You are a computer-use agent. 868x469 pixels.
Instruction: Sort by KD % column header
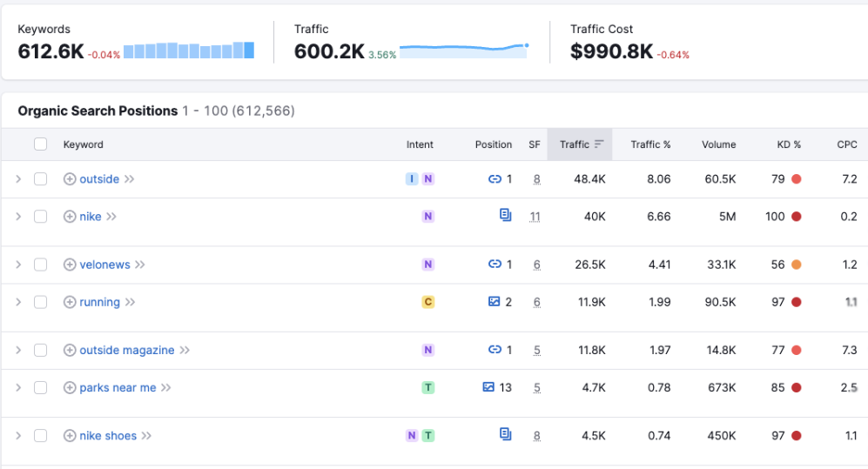tap(789, 144)
